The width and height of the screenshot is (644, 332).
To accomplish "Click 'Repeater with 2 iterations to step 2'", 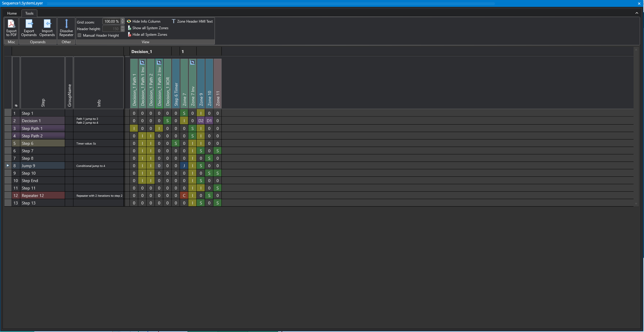I will (x=99, y=196).
